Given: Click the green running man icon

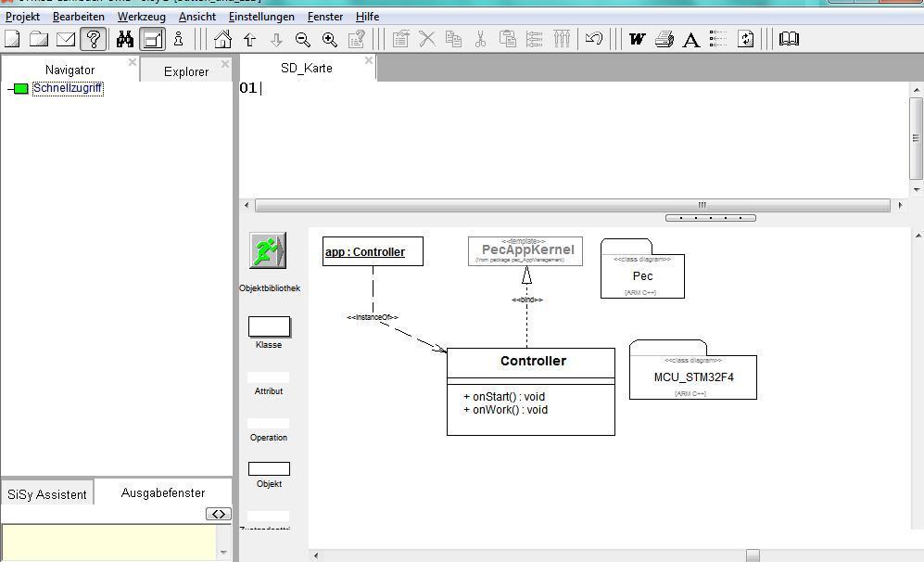Looking at the screenshot, I should pos(268,250).
